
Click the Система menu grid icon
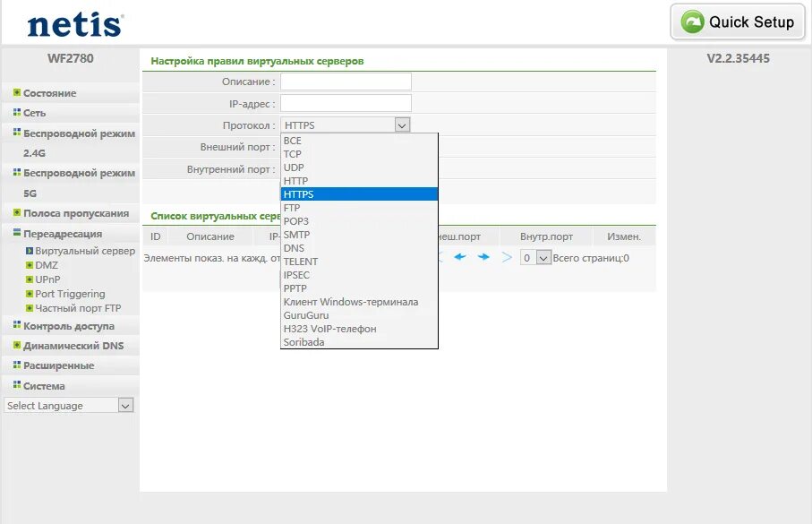pyautogui.click(x=17, y=385)
